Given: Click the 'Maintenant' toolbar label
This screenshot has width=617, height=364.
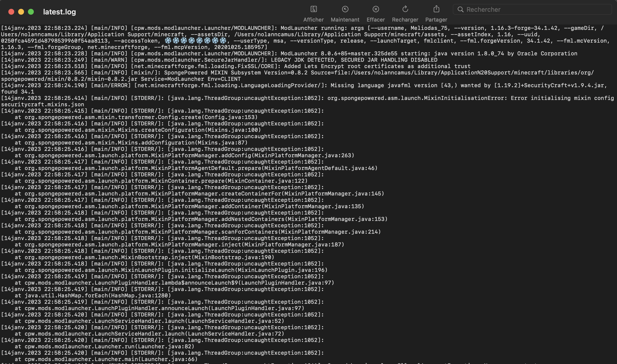Looking at the screenshot, I should 345,20.
